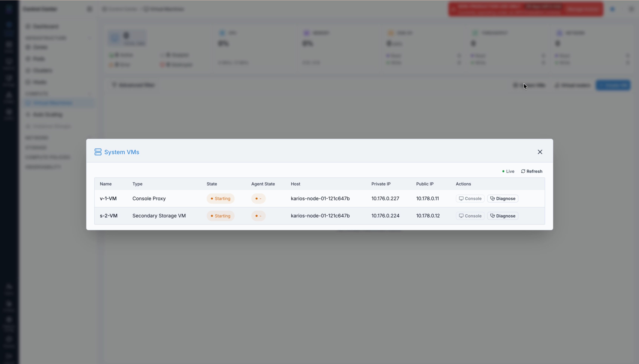Click the refresh arrows icon

pyautogui.click(x=523, y=171)
